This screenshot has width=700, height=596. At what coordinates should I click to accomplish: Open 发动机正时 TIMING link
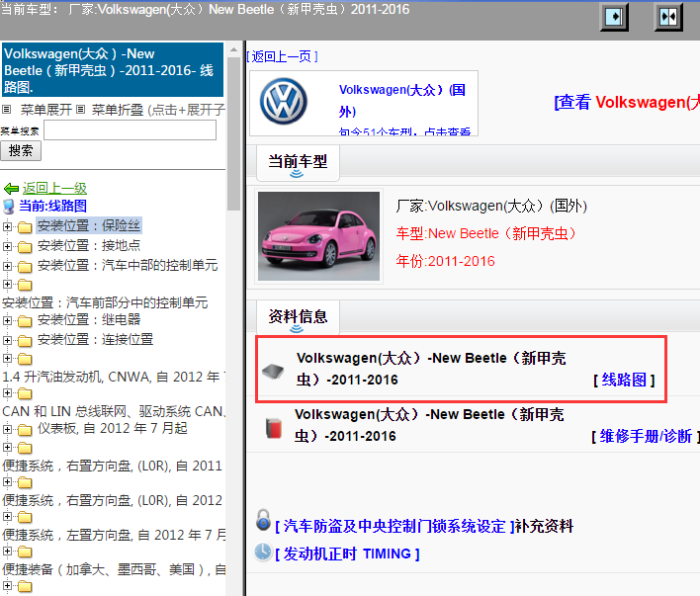pos(347,554)
